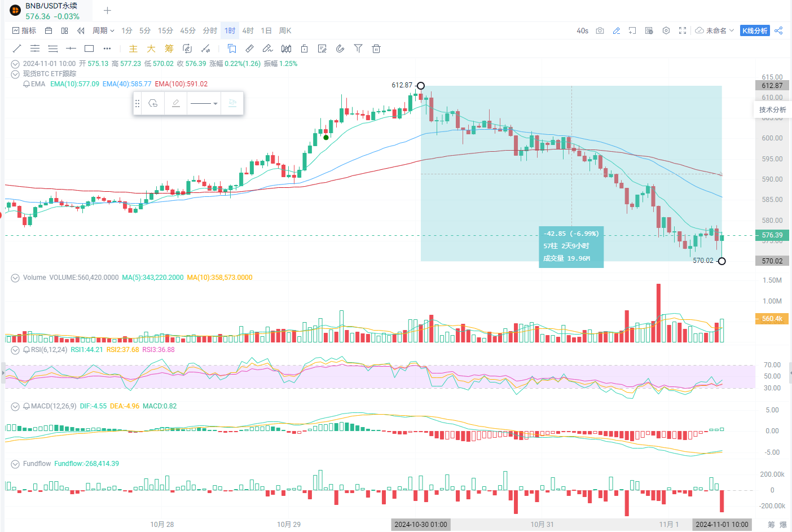
Task: Collapse the main candle info row chevron
Action: [16, 64]
